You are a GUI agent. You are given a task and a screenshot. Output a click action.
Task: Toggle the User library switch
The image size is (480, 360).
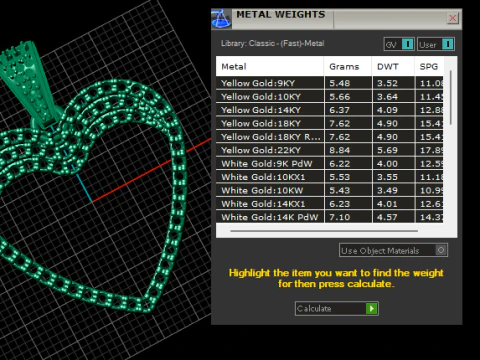(x=436, y=44)
